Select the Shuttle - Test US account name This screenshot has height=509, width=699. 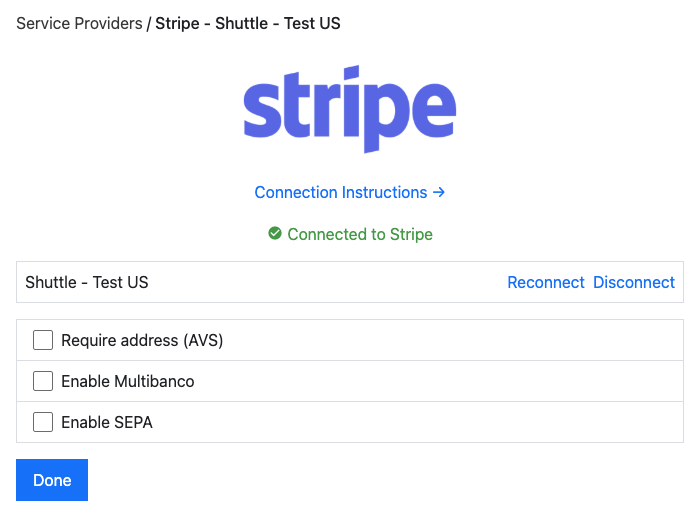(x=87, y=282)
